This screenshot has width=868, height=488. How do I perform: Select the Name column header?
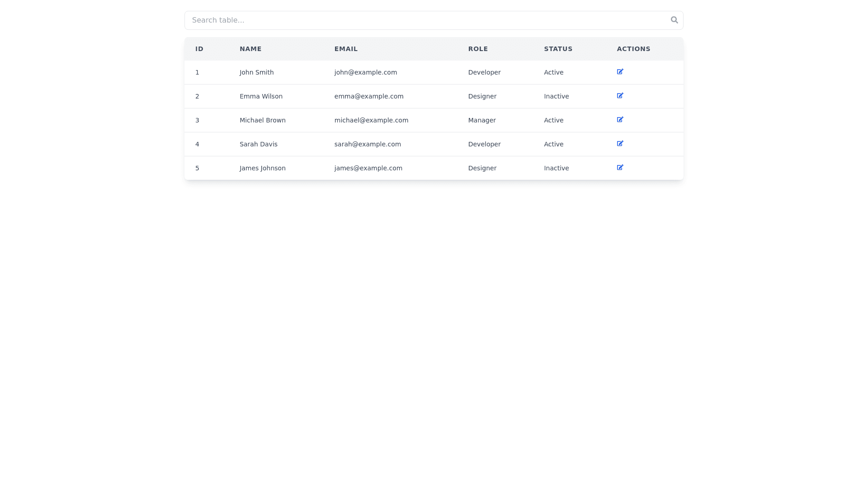click(x=250, y=49)
